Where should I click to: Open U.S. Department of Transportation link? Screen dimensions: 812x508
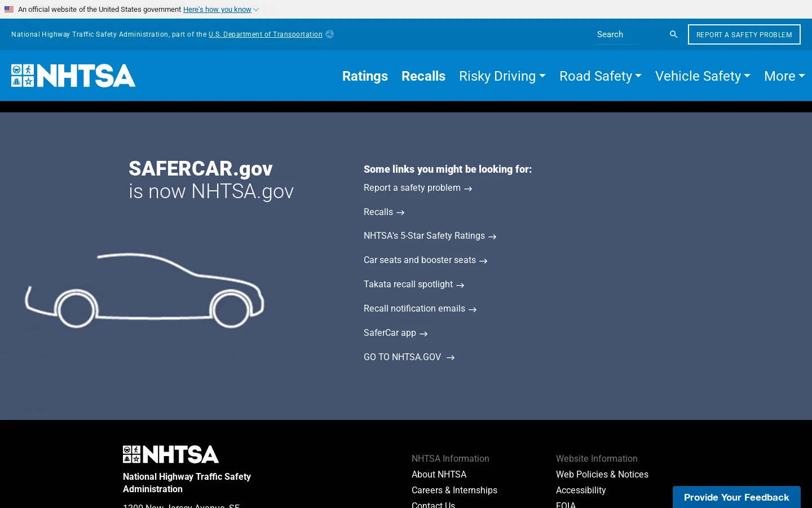click(266, 34)
